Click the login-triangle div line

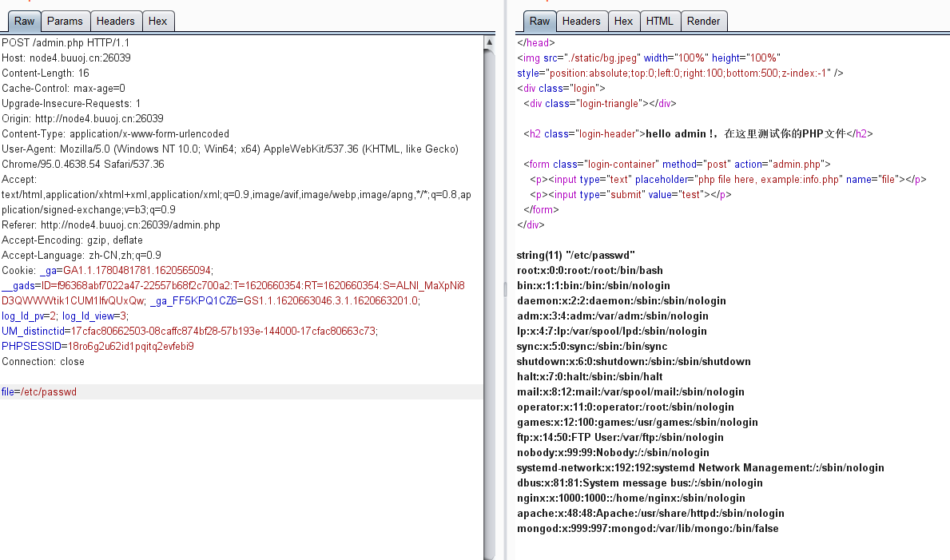point(600,104)
